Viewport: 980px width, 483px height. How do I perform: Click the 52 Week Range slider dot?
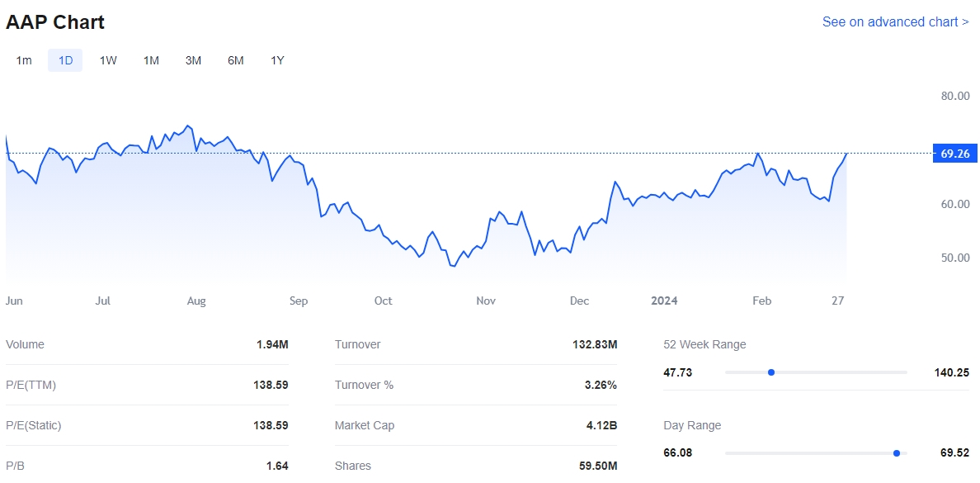pyautogui.click(x=771, y=372)
